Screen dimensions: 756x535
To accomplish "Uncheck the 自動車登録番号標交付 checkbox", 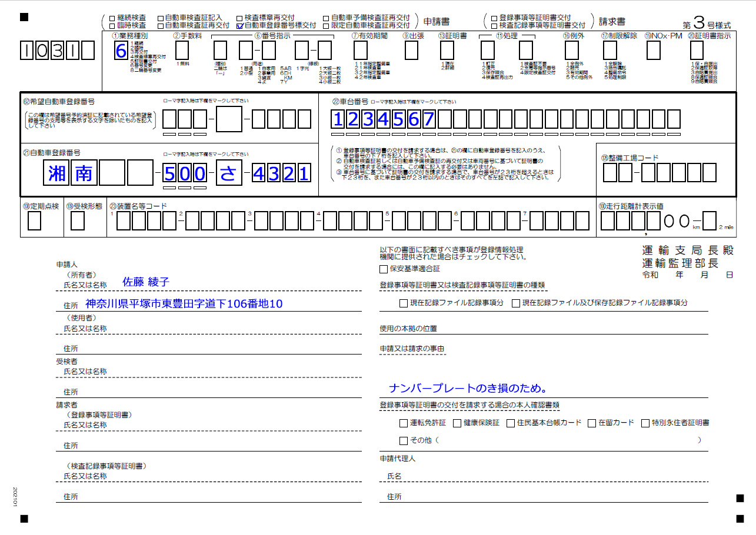I will [239, 26].
